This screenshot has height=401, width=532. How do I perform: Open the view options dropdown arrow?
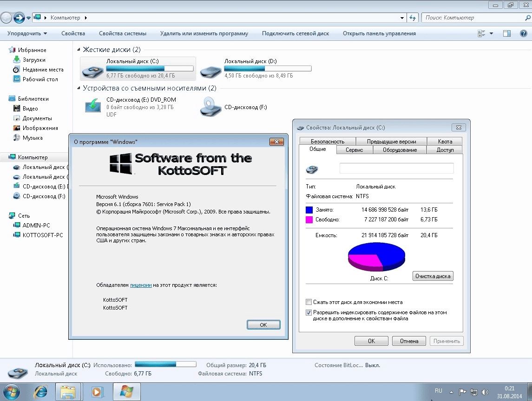[491, 33]
